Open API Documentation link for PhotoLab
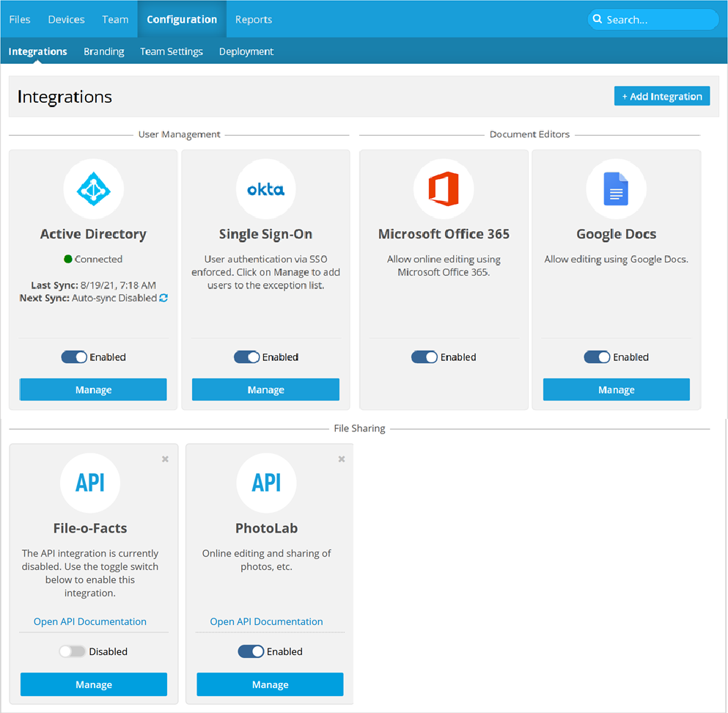 click(x=266, y=621)
